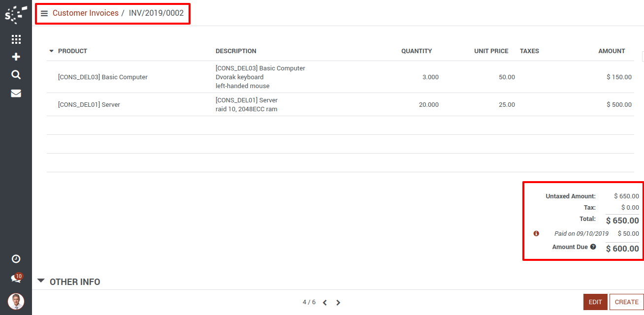Toggle the Product column sort arrow
Viewport: 644px width, 315px height.
pyautogui.click(x=51, y=51)
